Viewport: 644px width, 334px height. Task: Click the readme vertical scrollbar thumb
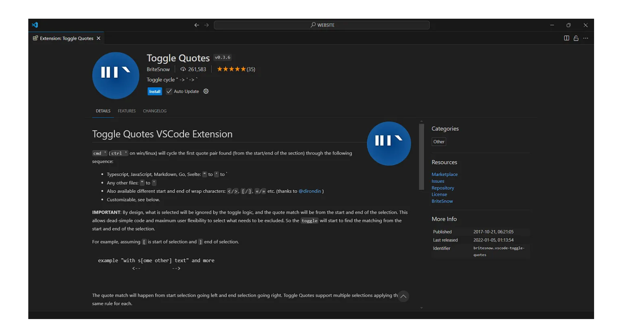(x=421, y=157)
